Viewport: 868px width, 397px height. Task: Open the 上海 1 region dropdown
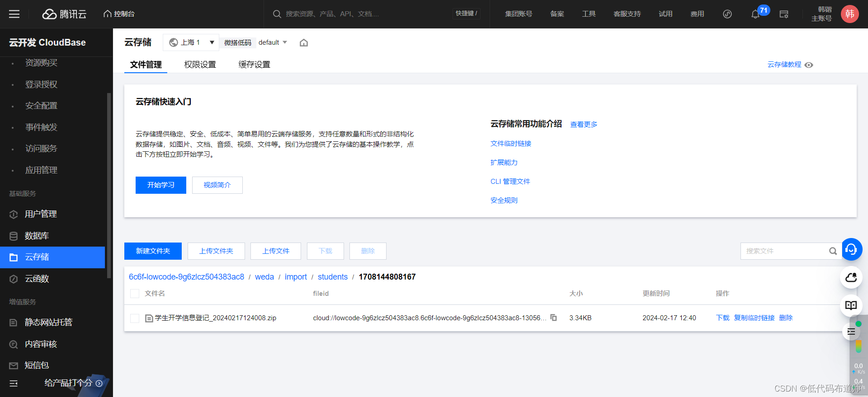point(191,42)
